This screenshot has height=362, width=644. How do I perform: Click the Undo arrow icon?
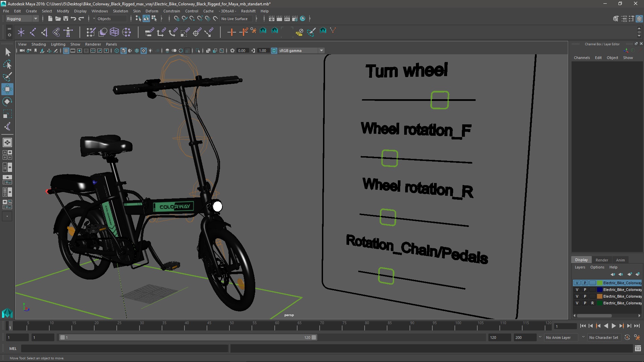coord(73,19)
